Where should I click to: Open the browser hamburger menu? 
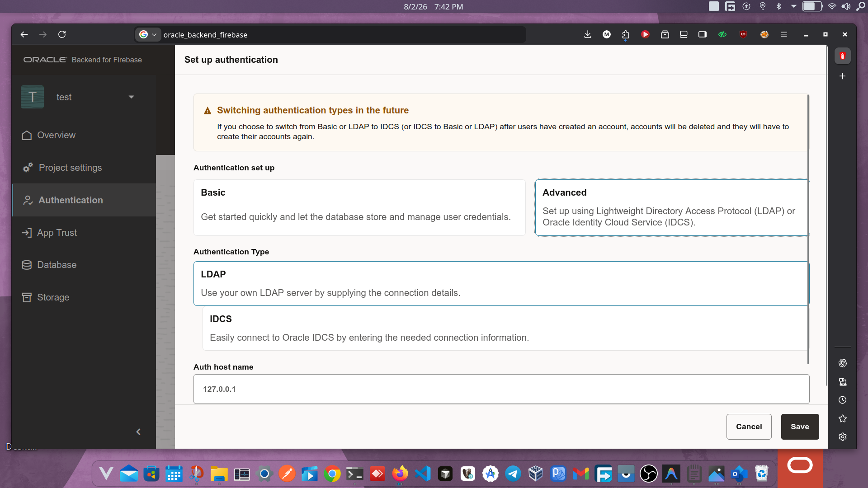pyautogui.click(x=784, y=34)
